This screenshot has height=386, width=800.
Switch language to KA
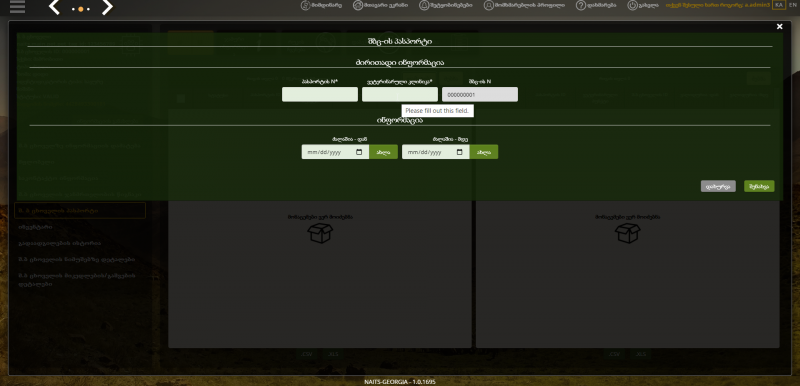click(778, 5)
